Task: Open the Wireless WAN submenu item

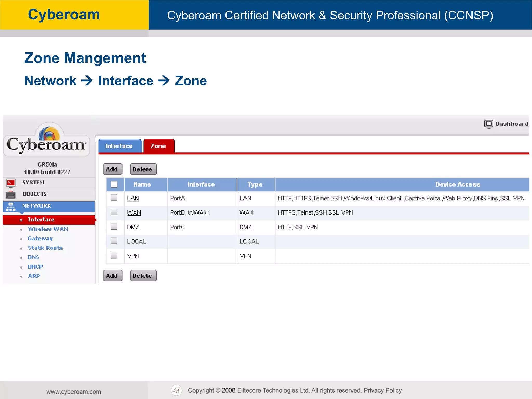Action: pos(48,229)
